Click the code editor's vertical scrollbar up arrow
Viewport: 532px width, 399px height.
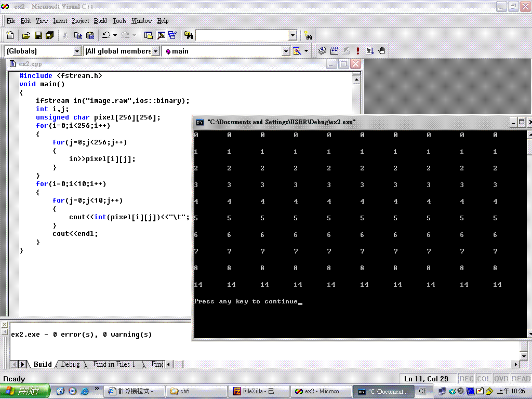pyautogui.click(x=356, y=79)
